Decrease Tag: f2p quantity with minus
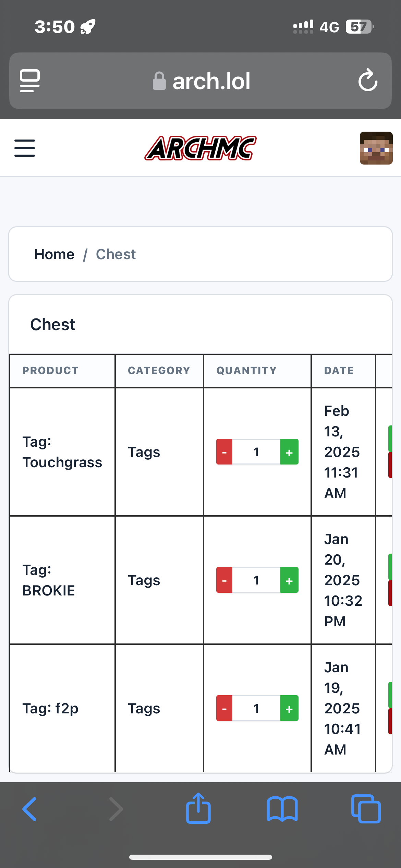 (224, 708)
